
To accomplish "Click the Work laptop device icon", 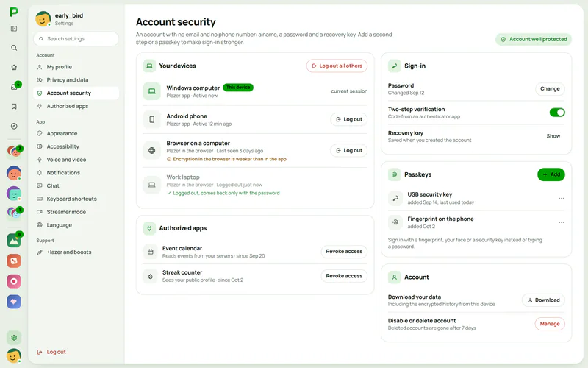I will (152, 185).
